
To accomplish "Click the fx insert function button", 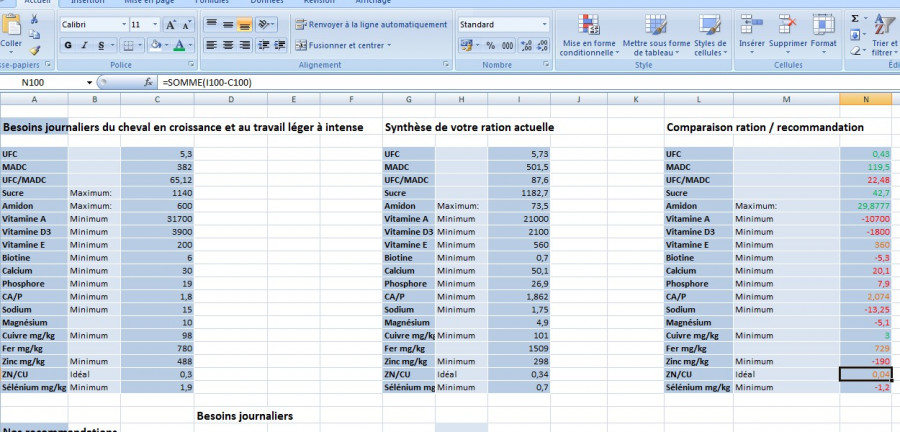I will click(148, 83).
